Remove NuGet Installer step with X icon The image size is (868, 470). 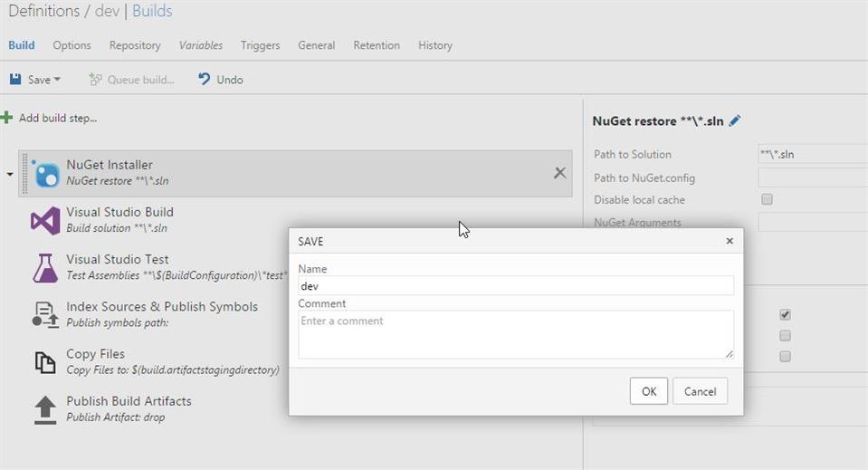pos(559,173)
